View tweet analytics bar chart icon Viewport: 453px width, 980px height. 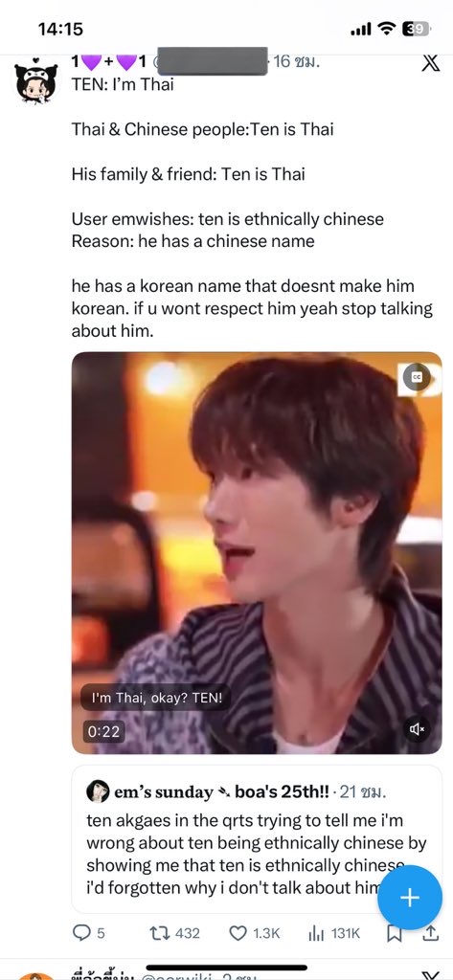coord(315,933)
